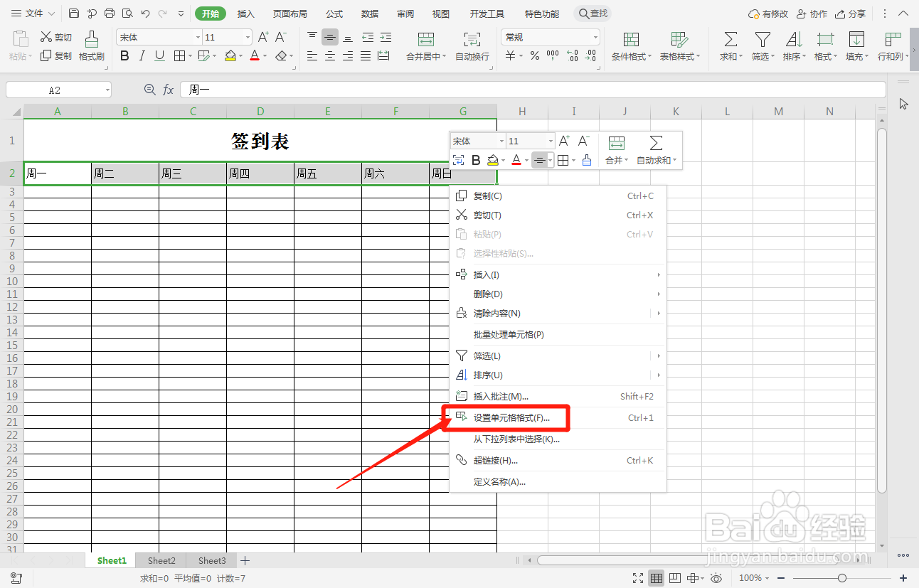Click the Copy (复制) button in ribbon
The width and height of the screenshot is (919, 588).
[56, 55]
